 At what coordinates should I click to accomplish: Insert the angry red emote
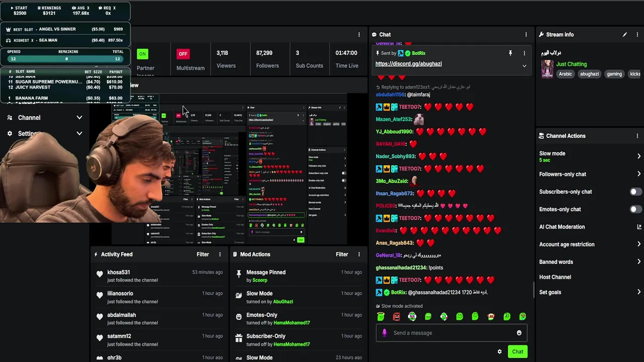pyautogui.click(x=396, y=316)
